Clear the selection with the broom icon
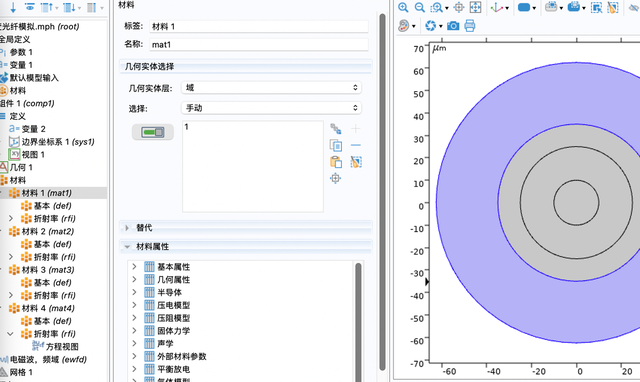The width and height of the screenshot is (640, 382). pos(356,162)
